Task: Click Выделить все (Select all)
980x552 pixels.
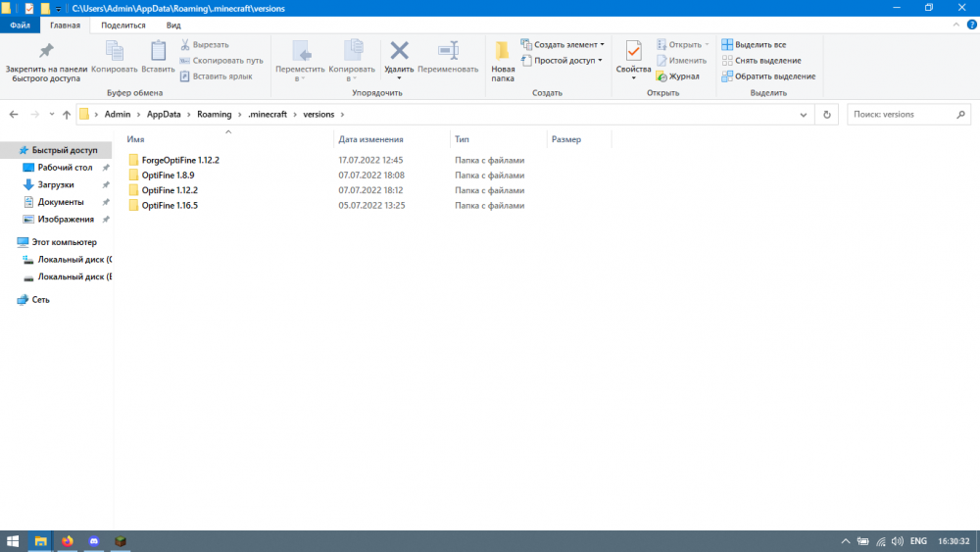Action: point(754,44)
